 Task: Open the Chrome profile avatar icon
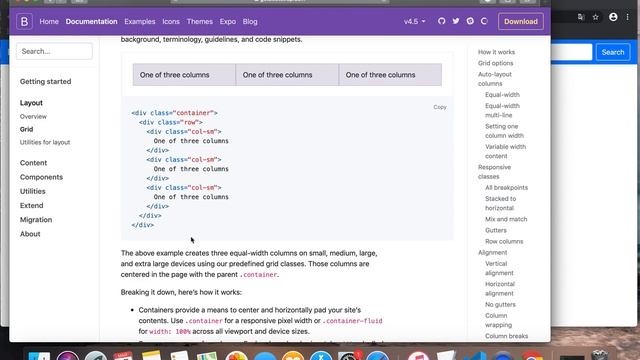click(613, 17)
